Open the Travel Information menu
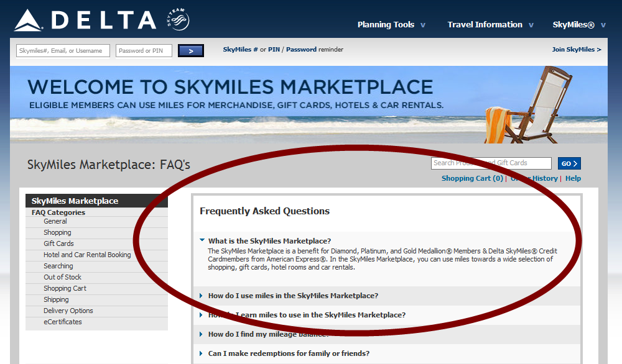622x364 pixels. pos(490,25)
